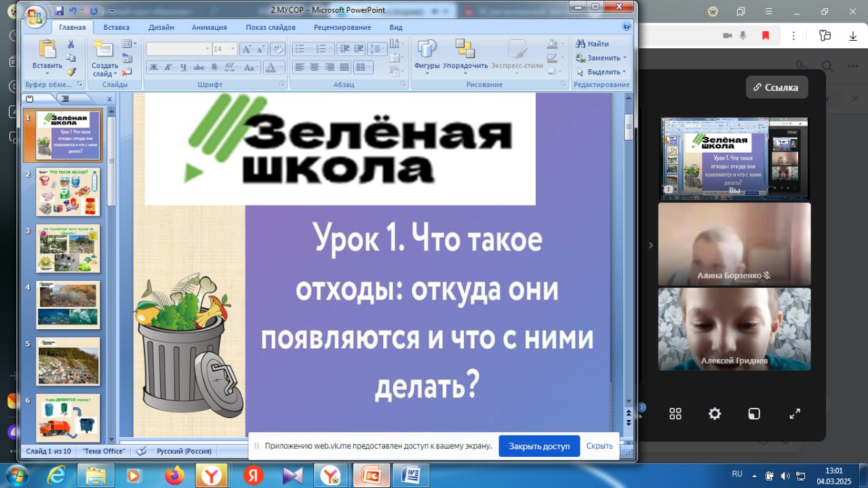868x488 pixels.
Task: Open Упорядочить arrange menu
Action: click(x=465, y=56)
